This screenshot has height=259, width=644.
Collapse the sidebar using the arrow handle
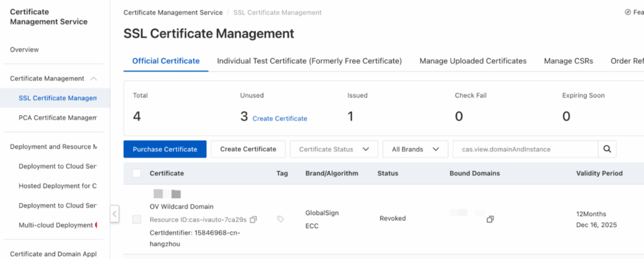click(114, 214)
